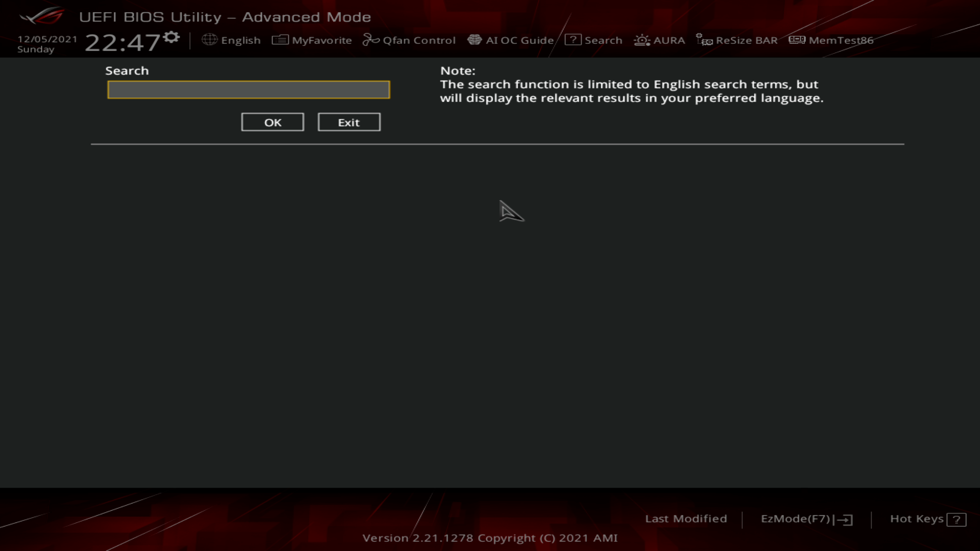Click the Search question mark icon
Image resolution: width=980 pixels, height=551 pixels.
(573, 40)
